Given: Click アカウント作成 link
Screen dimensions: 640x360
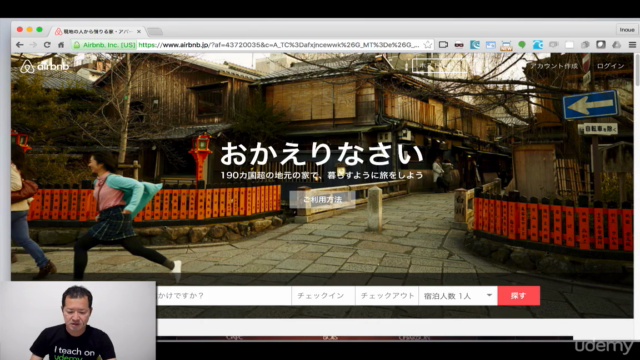Looking at the screenshot, I should click(554, 66).
